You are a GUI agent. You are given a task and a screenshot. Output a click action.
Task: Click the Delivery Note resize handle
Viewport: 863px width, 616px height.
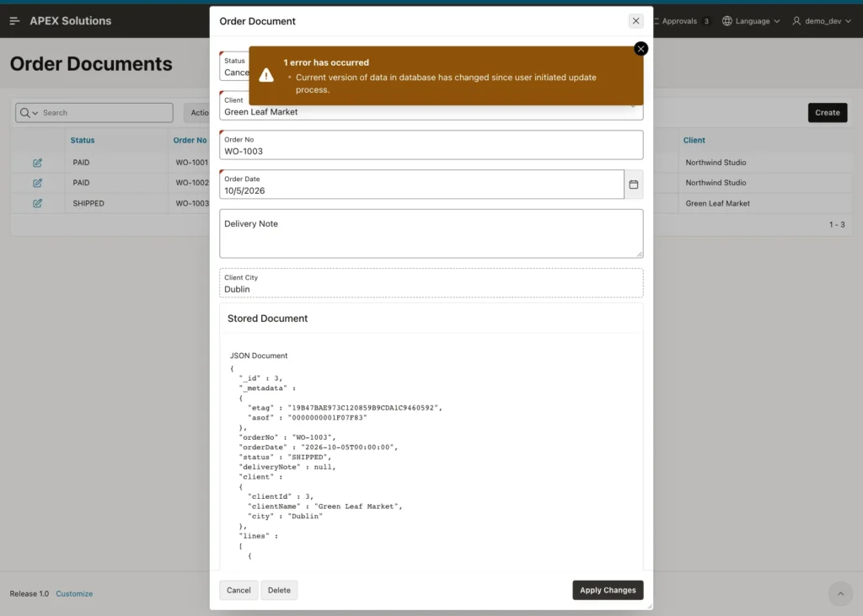click(x=639, y=254)
